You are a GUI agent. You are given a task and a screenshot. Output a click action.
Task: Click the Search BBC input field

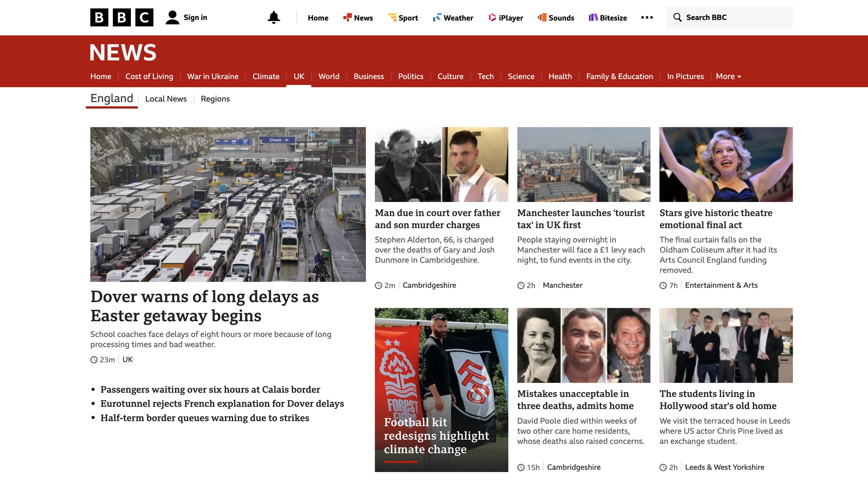click(x=729, y=17)
